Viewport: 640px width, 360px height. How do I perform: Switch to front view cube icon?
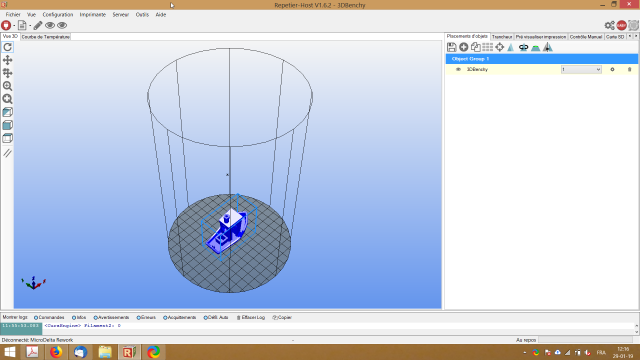point(7,125)
